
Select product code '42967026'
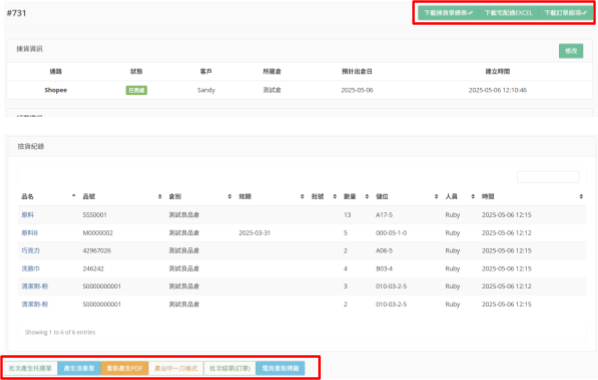coord(97,251)
